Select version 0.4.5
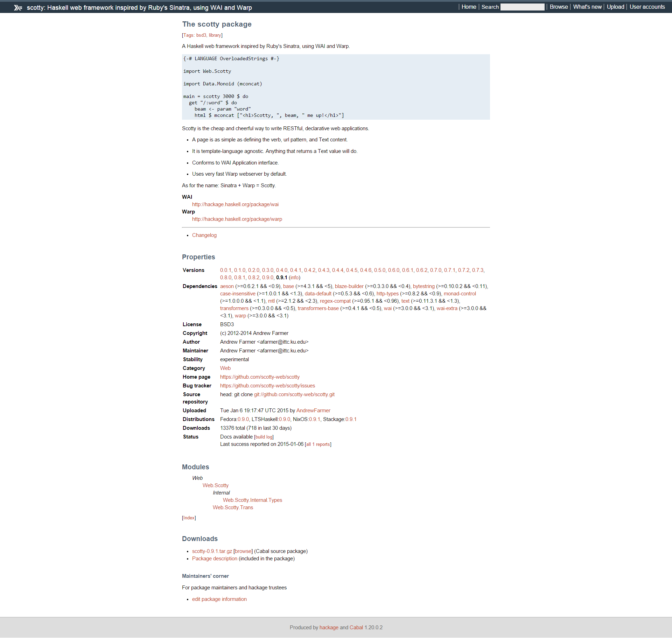The image size is (672, 638). [x=352, y=270]
